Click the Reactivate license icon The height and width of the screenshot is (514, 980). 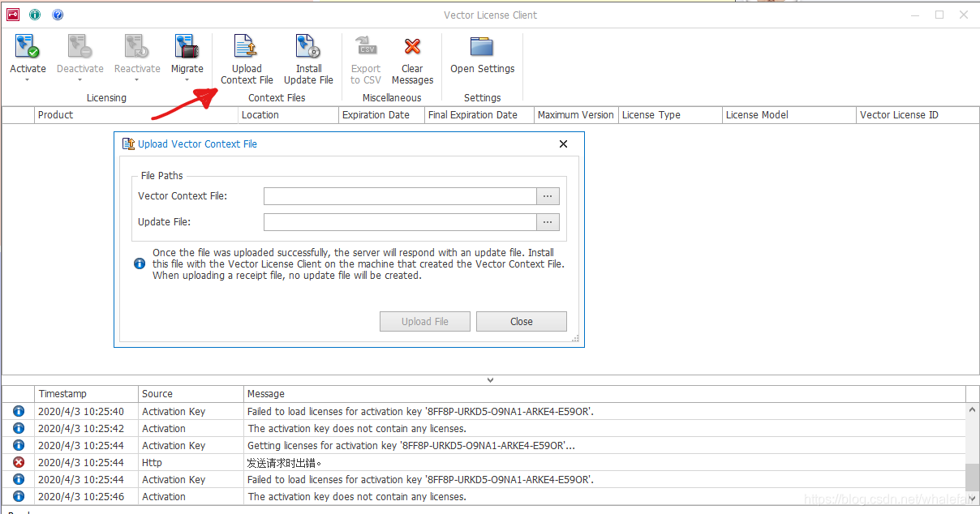coord(136,46)
